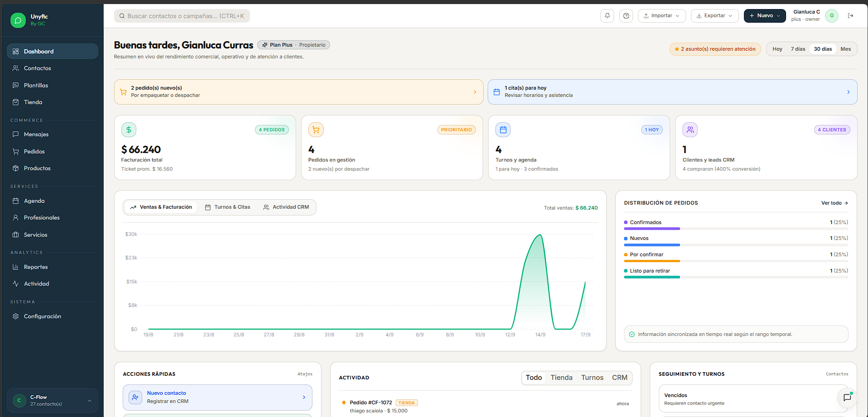This screenshot has height=417, width=868.
Task: Click Ver todo in Distribución de pedidos
Action: pos(834,203)
